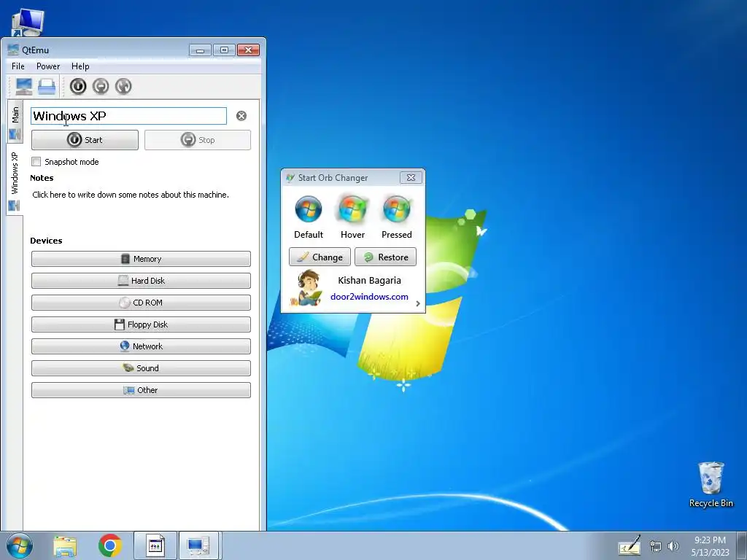
Task: Click the new virtual machine toolbar icon
Action: tap(24, 86)
